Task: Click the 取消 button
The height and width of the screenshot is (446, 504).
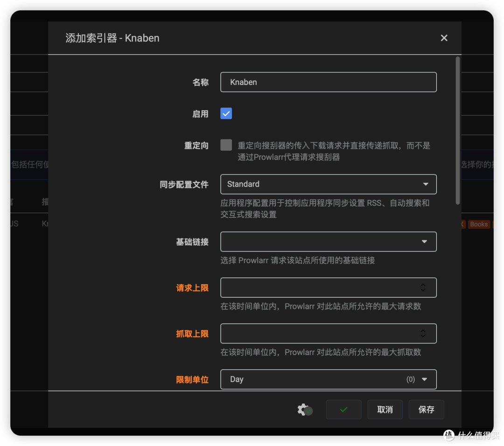Action: point(385,410)
